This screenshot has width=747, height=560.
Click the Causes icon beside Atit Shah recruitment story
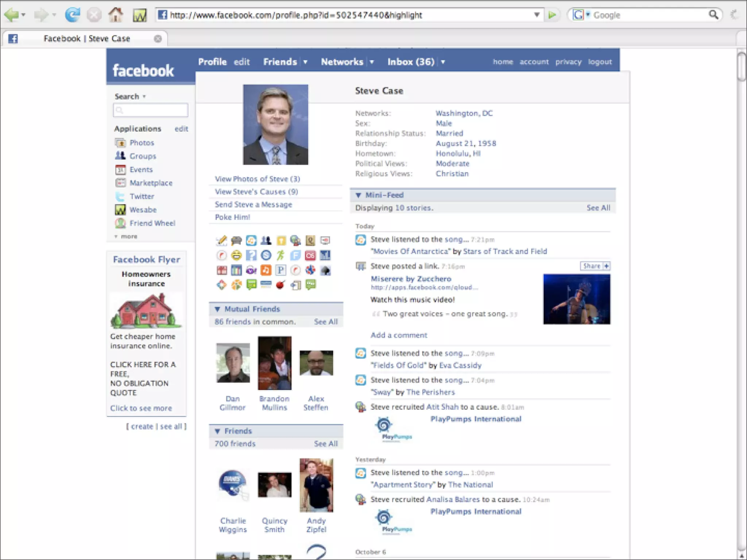[x=361, y=407]
